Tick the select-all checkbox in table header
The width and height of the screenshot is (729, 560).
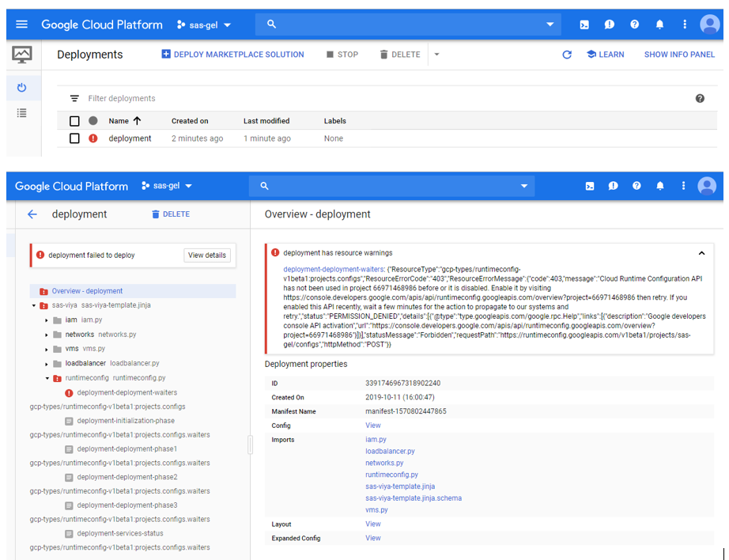click(74, 121)
